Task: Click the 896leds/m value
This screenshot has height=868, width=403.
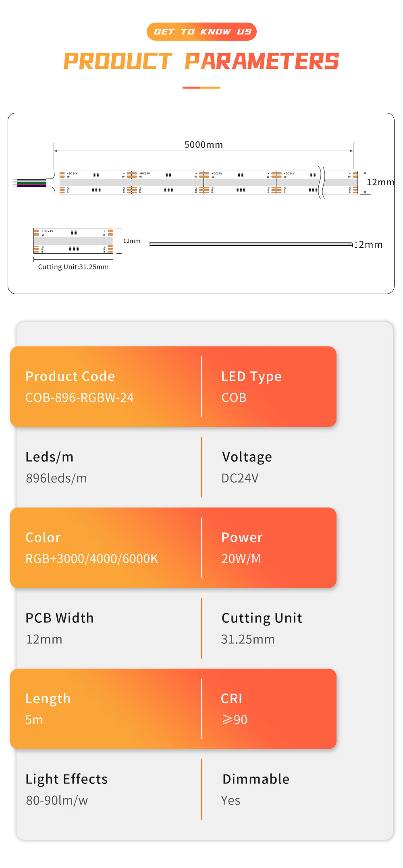Action: 56,478
